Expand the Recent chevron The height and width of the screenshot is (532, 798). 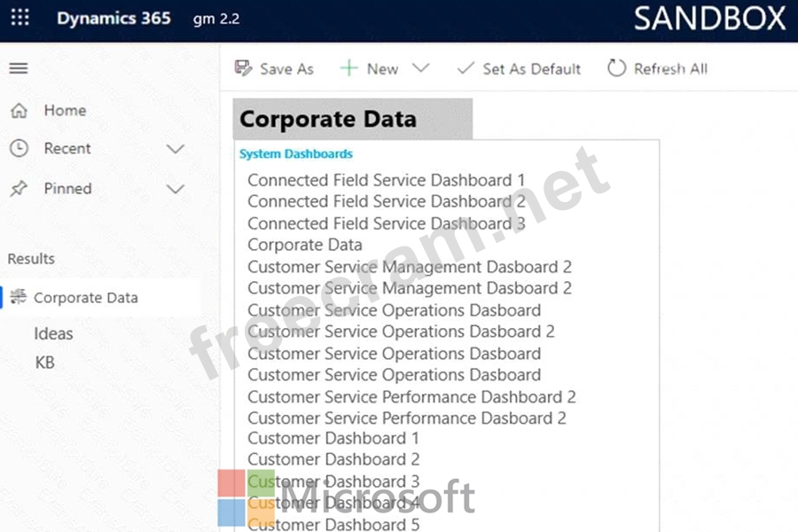176,149
